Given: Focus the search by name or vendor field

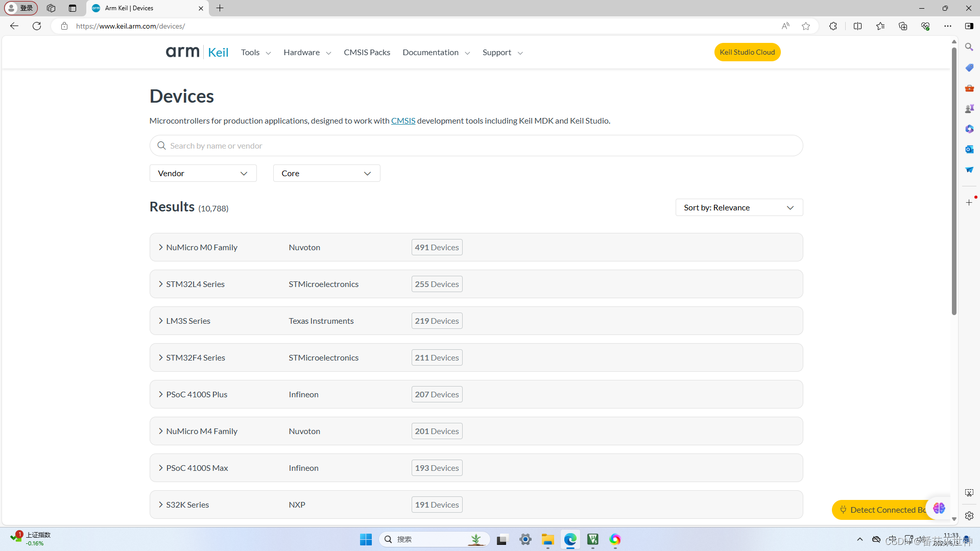Looking at the screenshot, I should click(476, 146).
